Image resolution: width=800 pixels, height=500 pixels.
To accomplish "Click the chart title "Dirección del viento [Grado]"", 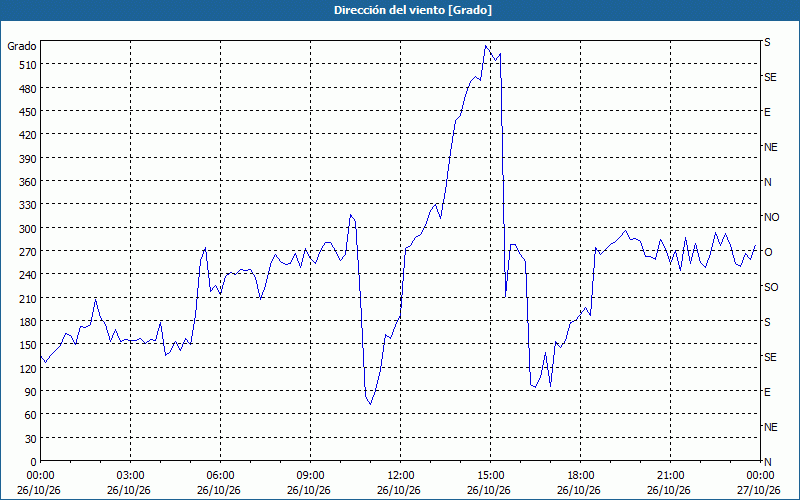I will pos(413,10).
